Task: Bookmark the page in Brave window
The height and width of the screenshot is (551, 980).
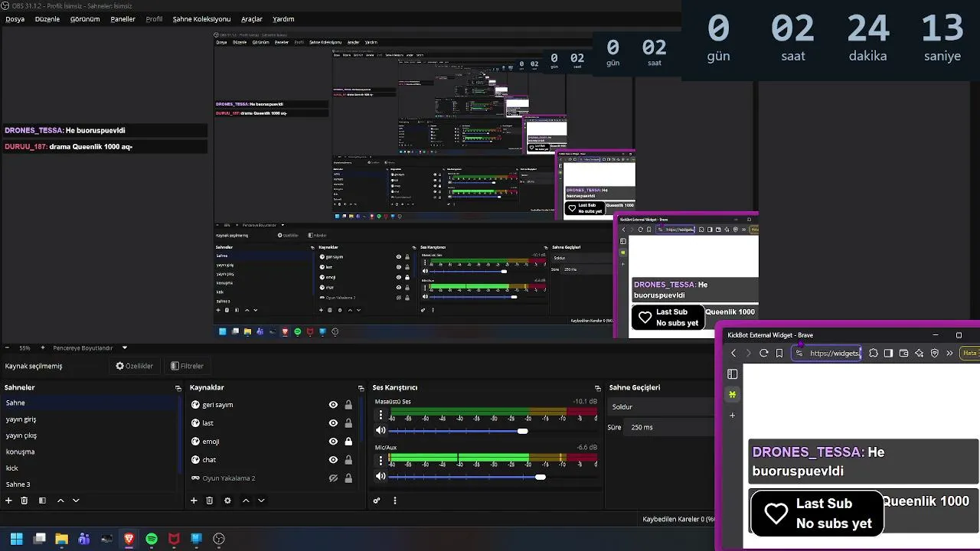Action: click(x=779, y=354)
